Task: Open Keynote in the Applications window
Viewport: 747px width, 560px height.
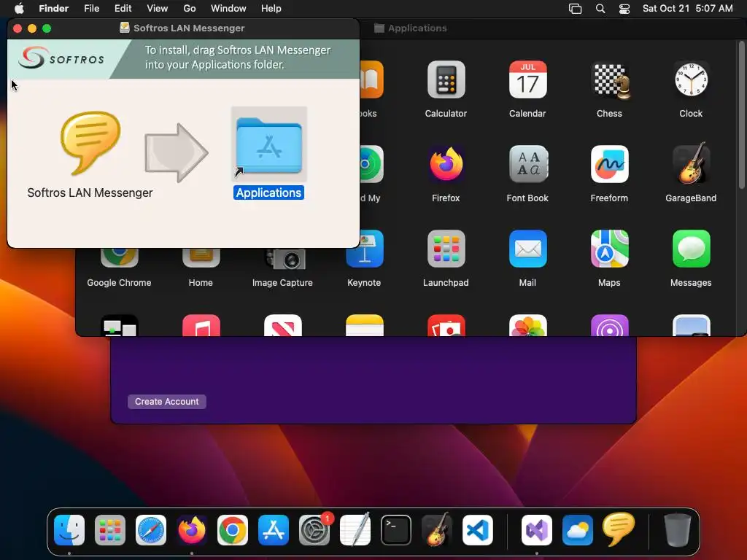Action: pyautogui.click(x=365, y=249)
